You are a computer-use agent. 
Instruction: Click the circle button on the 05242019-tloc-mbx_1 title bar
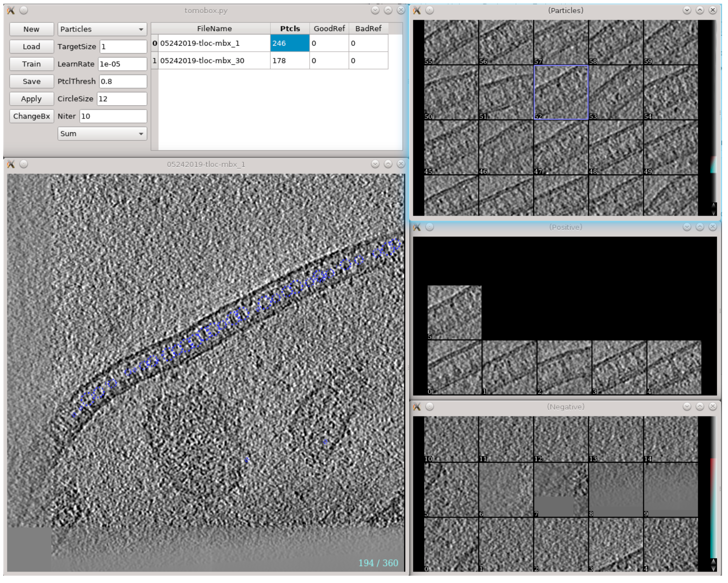(24, 164)
